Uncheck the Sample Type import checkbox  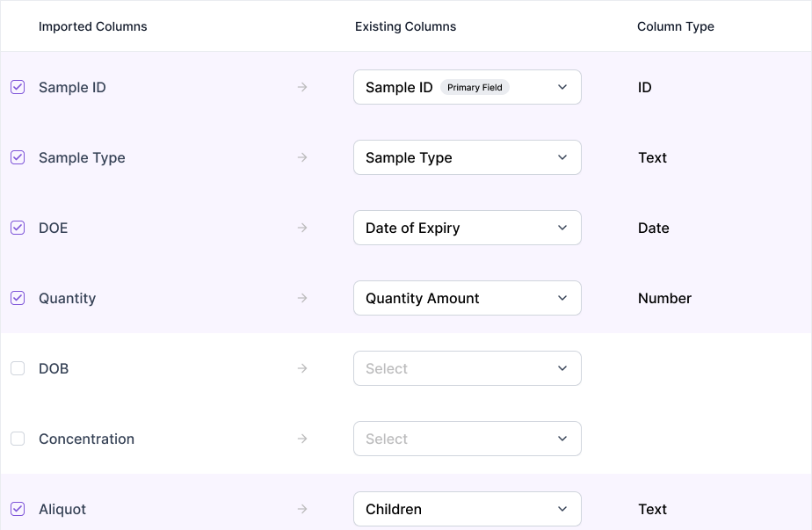[x=18, y=157]
